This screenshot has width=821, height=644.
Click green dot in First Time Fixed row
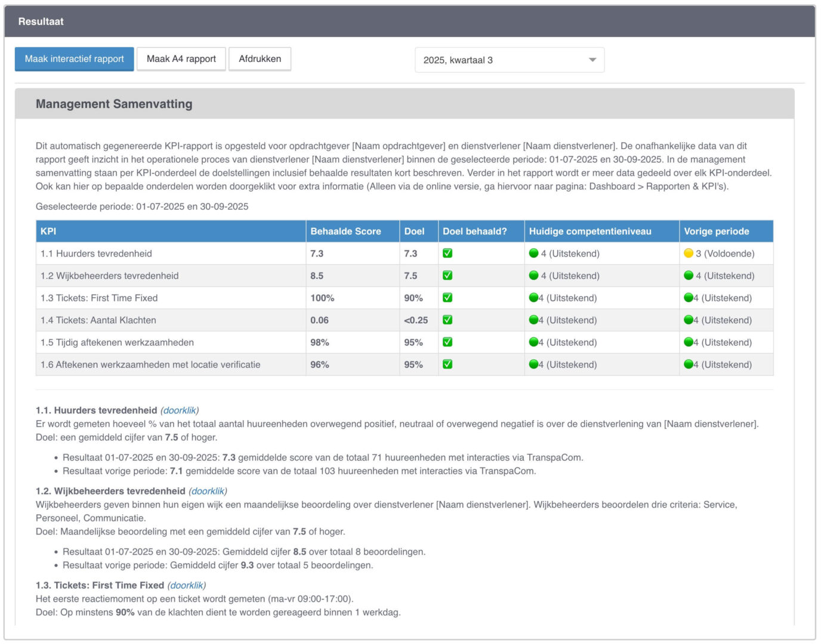click(x=533, y=298)
